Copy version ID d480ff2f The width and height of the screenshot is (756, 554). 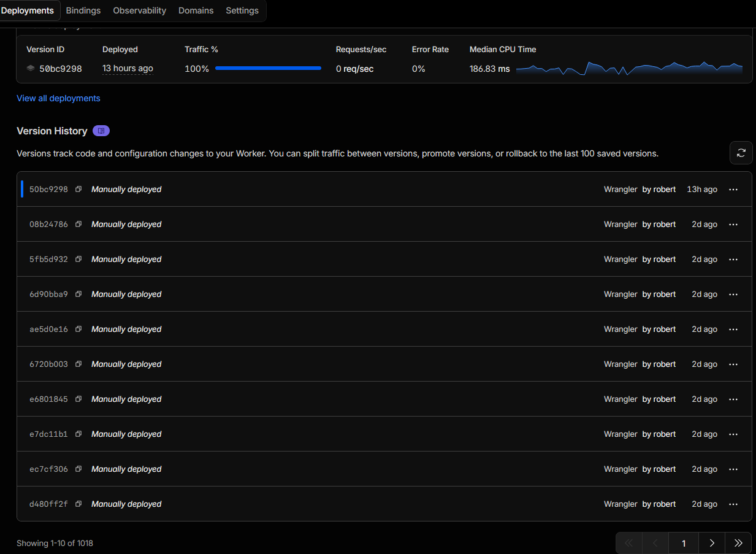coord(78,504)
